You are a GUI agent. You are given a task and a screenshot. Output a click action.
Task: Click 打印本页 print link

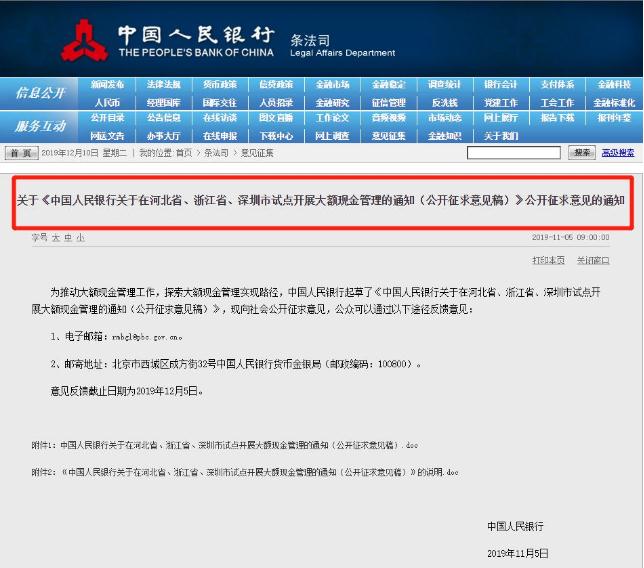click(548, 260)
